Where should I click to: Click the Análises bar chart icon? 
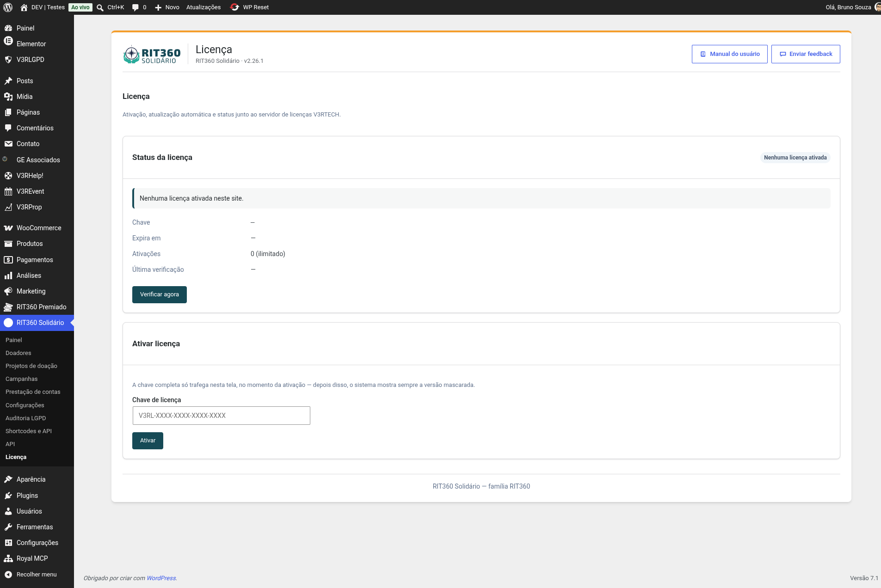tap(8, 276)
